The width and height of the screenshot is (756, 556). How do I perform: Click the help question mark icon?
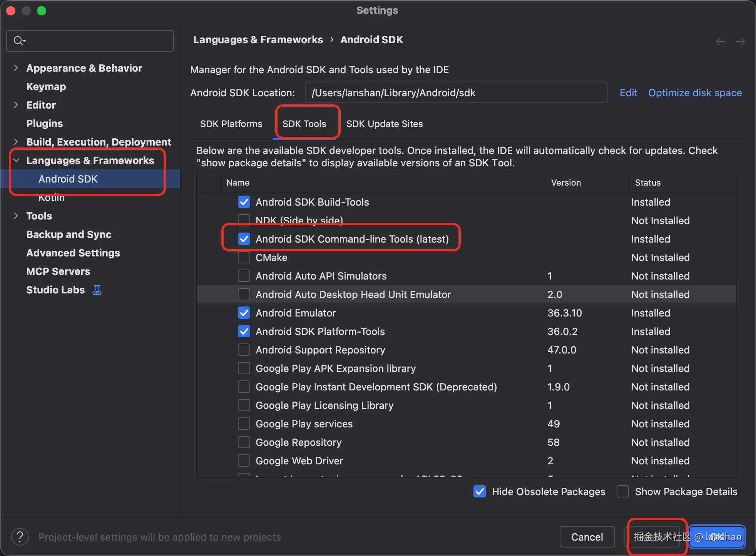(20, 537)
